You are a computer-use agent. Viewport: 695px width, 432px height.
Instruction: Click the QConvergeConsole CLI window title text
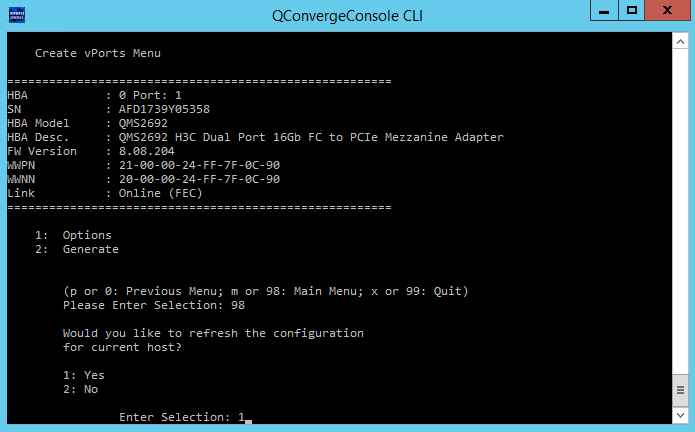pos(347,16)
